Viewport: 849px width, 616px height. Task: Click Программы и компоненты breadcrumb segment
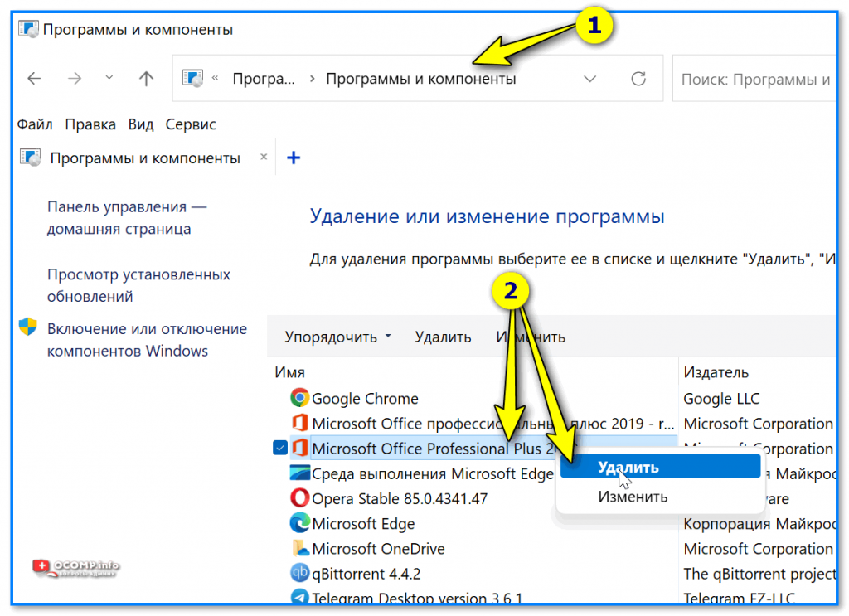click(420, 79)
